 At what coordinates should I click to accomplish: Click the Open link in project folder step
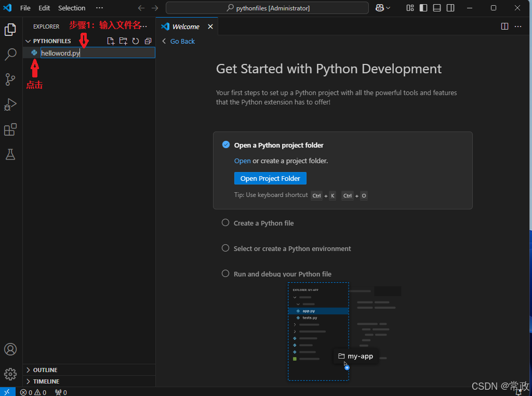[242, 161]
